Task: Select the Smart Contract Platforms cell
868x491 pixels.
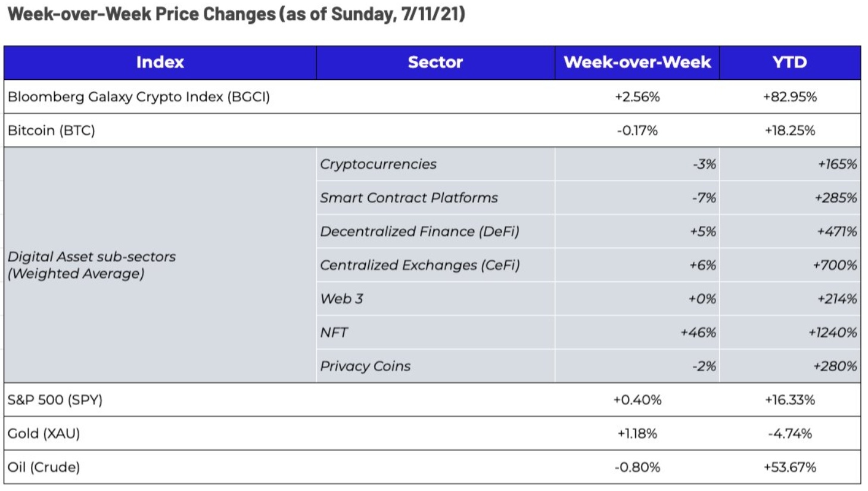Action: [x=409, y=198]
